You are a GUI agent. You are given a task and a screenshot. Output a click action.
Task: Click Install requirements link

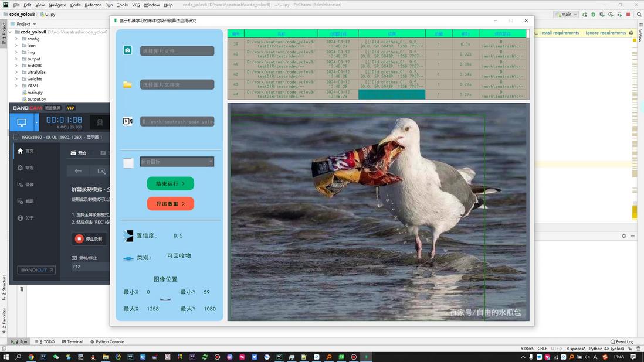pyautogui.click(x=560, y=33)
